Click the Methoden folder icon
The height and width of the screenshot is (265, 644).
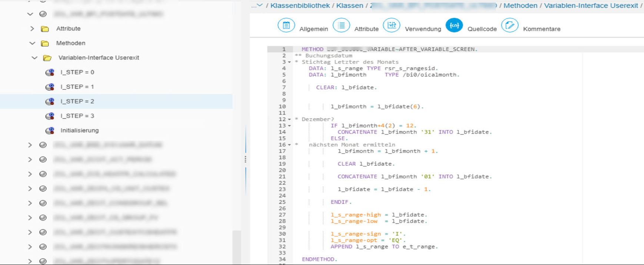pos(45,43)
